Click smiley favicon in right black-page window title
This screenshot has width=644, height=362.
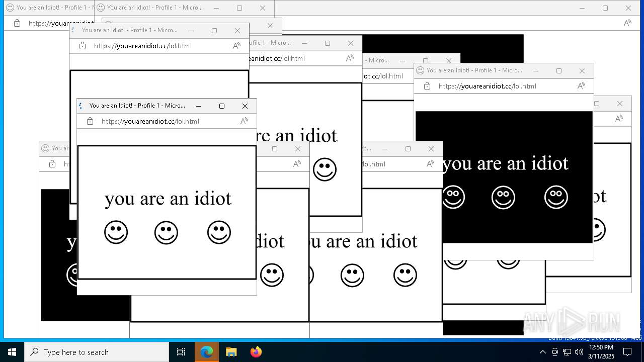420,70
